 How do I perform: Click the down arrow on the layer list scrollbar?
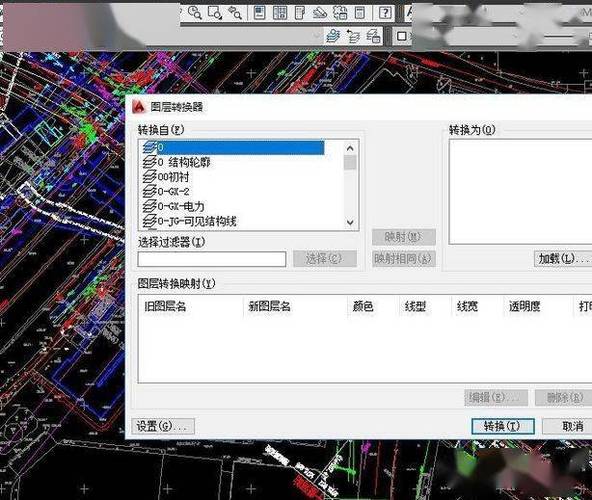(x=350, y=222)
